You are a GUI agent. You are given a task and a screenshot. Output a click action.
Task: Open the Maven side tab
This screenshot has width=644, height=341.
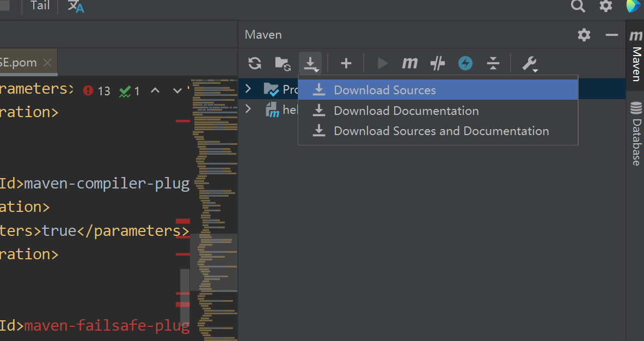(x=636, y=54)
